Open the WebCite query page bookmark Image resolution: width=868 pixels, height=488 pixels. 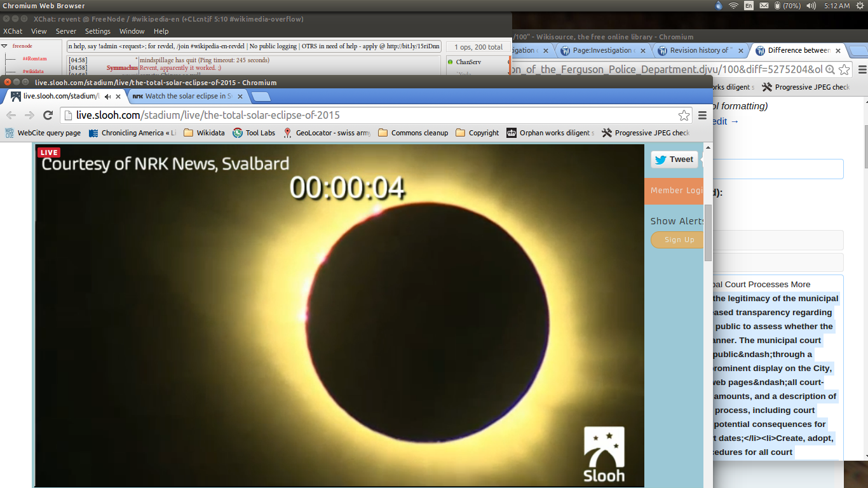[43, 133]
